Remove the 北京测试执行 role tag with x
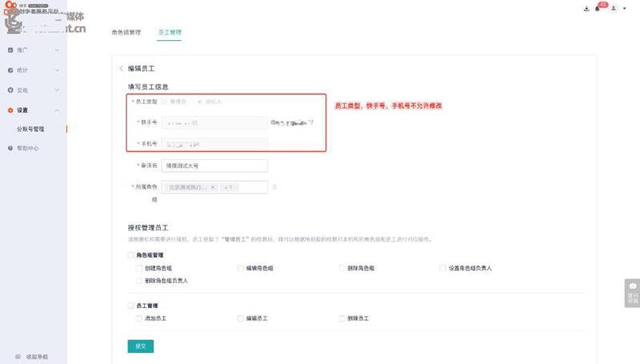This screenshot has width=640, height=364. 212,187
